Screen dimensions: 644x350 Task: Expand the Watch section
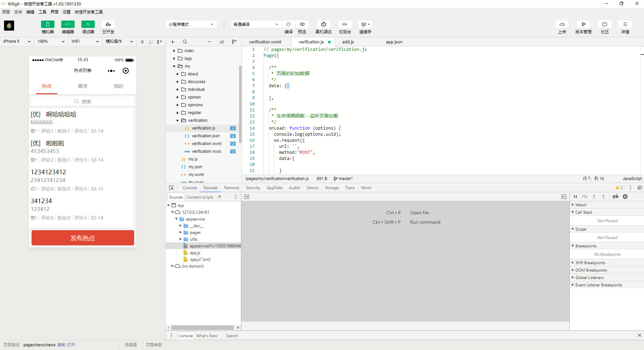click(x=573, y=205)
